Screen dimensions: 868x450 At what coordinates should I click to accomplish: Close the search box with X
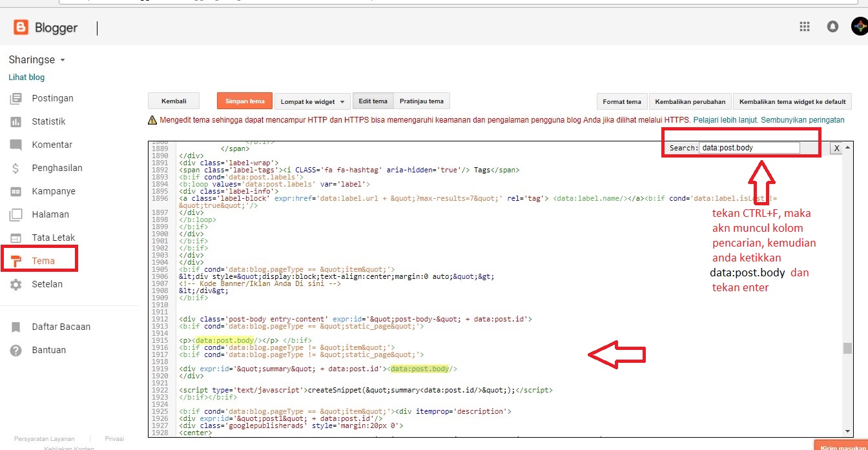click(x=836, y=148)
